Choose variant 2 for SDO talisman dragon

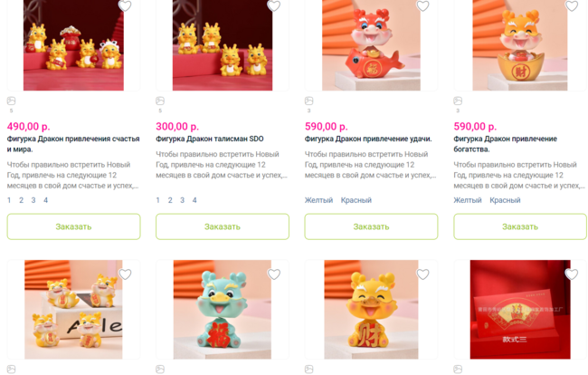[x=170, y=200]
